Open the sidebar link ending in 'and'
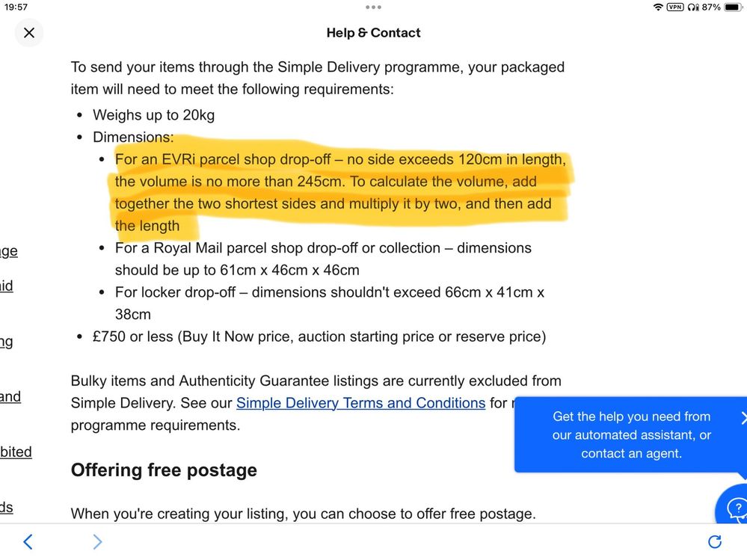 [10, 396]
